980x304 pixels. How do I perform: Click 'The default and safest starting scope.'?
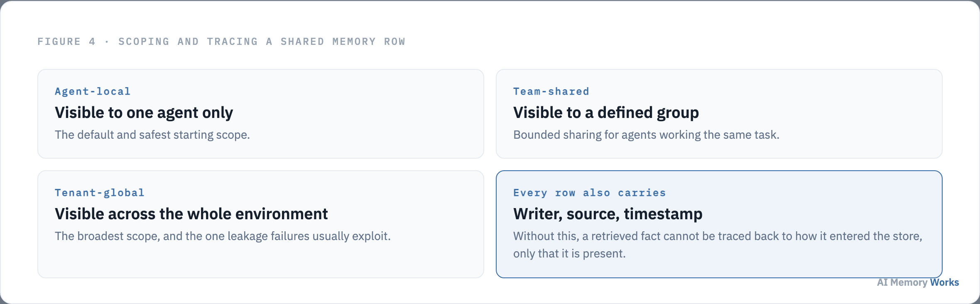coord(152,135)
